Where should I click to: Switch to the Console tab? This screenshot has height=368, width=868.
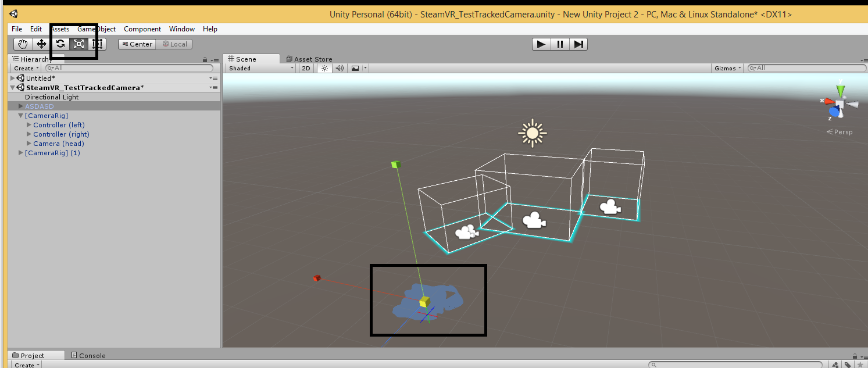pyautogui.click(x=88, y=356)
